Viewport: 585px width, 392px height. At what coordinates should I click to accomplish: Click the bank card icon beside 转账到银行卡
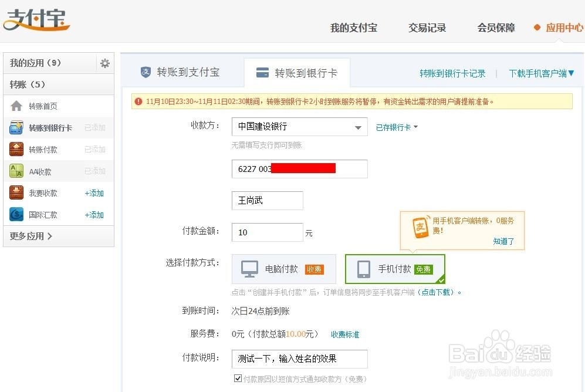16,127
